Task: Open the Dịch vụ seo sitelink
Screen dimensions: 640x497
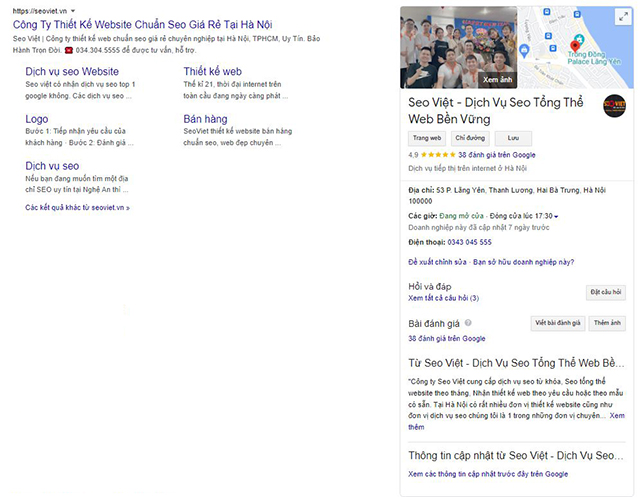Action: pyautogui.click(x=52, y=166)
